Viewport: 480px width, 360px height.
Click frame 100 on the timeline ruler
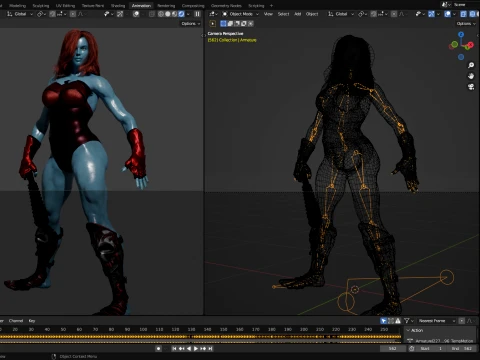point(143,329)
